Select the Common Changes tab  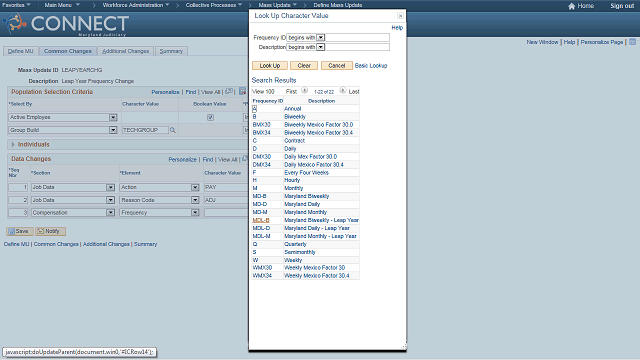pyautogui.click(x=68, y=51)
